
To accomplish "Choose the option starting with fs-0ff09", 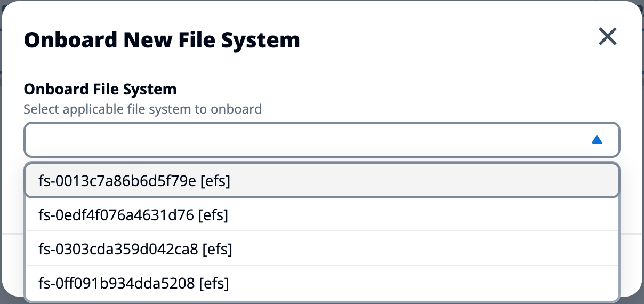I will click(134, 283).
